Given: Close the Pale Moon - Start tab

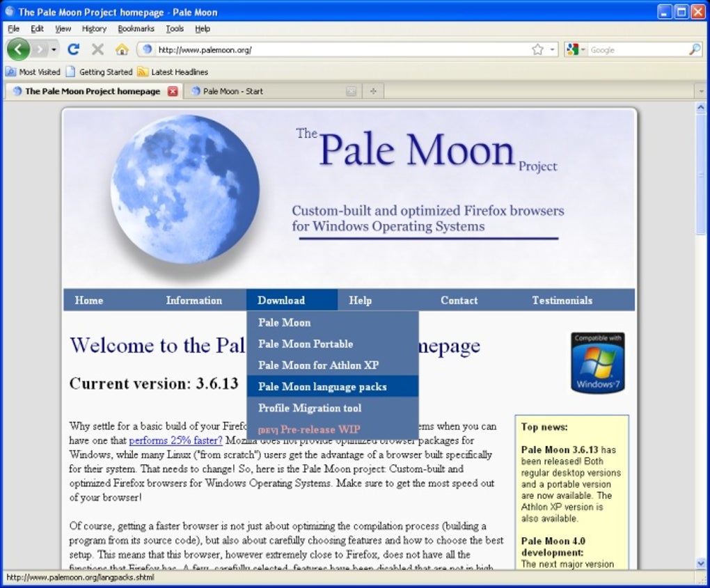Looking at the screenshot, I should point(351,91).
